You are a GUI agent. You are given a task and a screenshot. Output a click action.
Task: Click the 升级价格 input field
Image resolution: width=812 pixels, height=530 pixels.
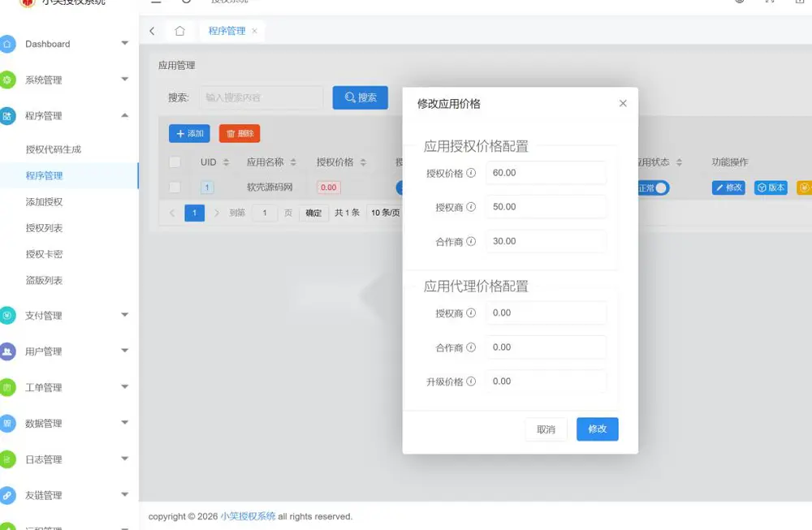pyautogui.click(x=546, y=381)
